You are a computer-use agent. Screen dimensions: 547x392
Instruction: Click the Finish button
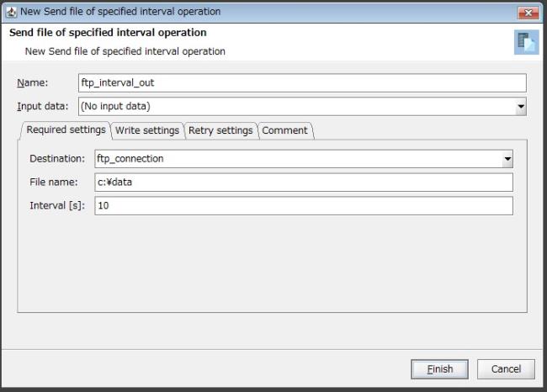tap(439, 369)
